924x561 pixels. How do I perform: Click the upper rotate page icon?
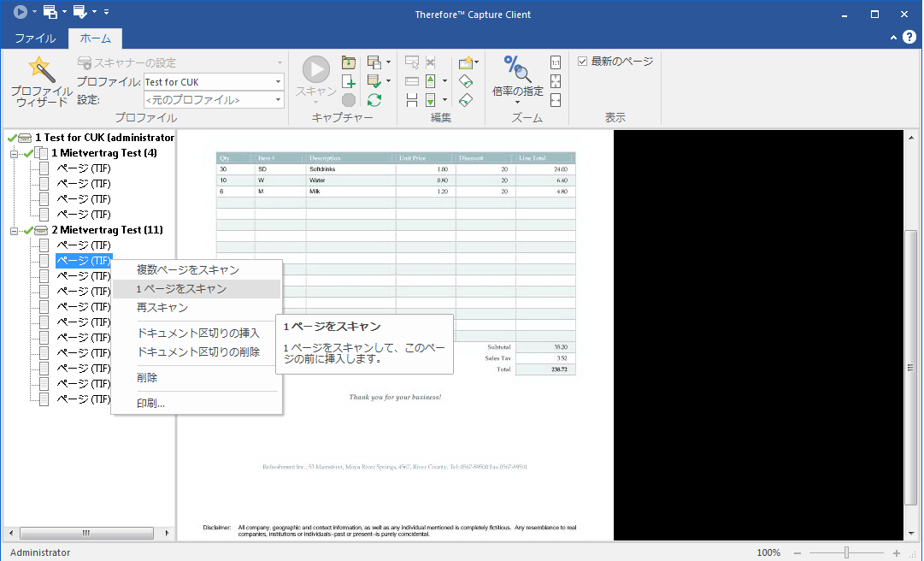coord(466,81)
